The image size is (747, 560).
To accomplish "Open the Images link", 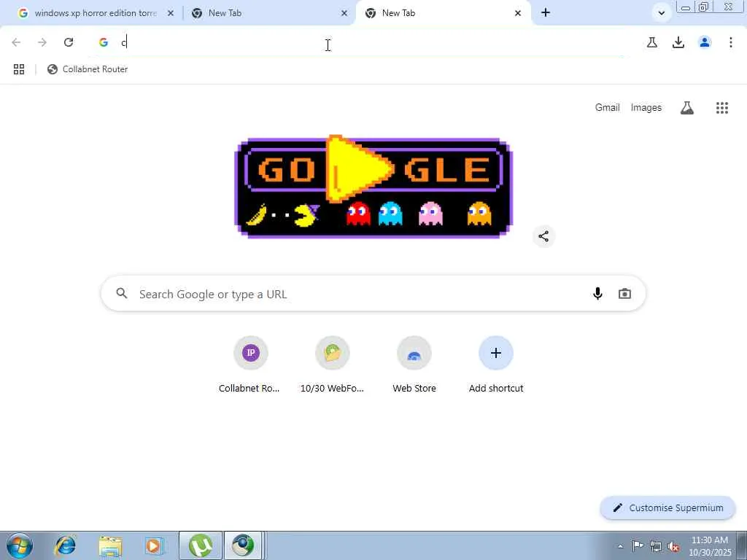I will point(646,108).
